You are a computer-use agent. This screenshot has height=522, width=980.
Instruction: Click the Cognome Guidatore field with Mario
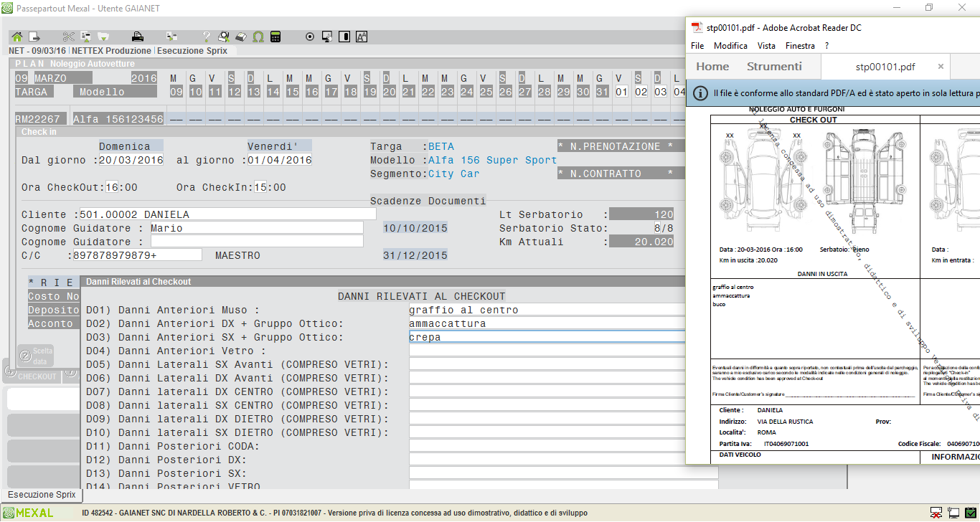coord(257,228)
